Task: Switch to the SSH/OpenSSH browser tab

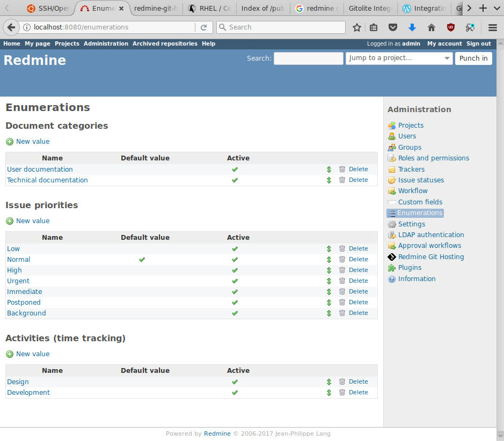Action: point(48,9)
